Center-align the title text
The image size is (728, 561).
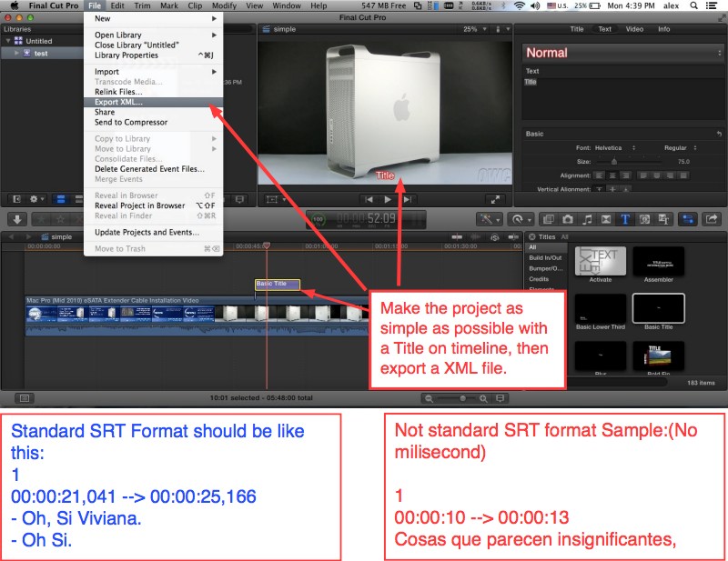612,175
